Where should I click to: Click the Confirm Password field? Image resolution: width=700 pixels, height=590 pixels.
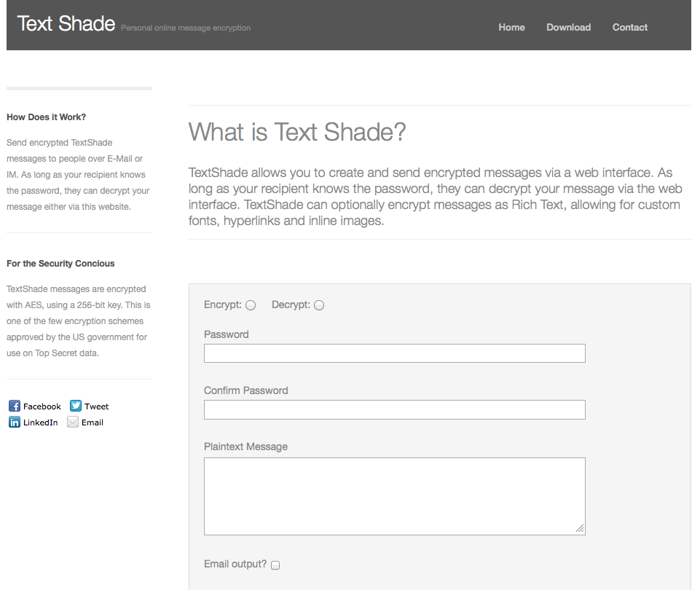[x=394, y=409]
